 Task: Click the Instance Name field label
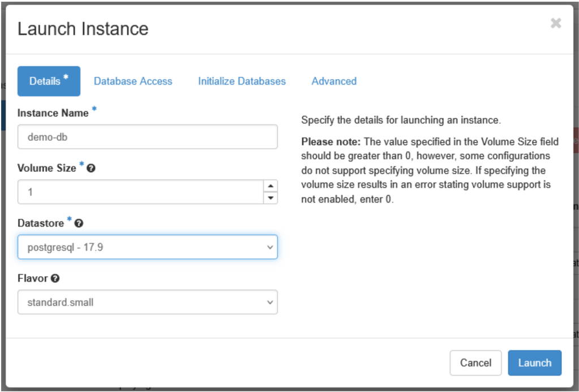tap(53, 113)
